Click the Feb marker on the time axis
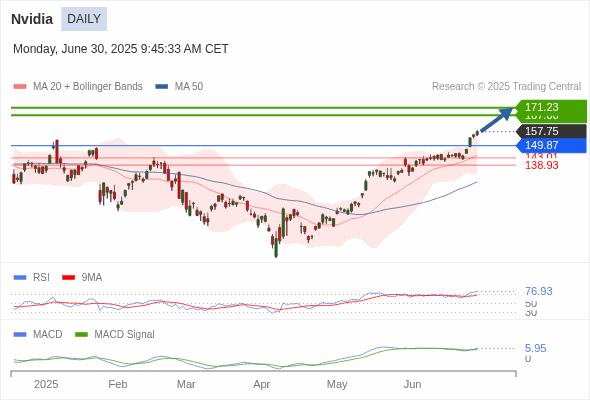Viewport: 590px width, 400px height. coord(118,384)
